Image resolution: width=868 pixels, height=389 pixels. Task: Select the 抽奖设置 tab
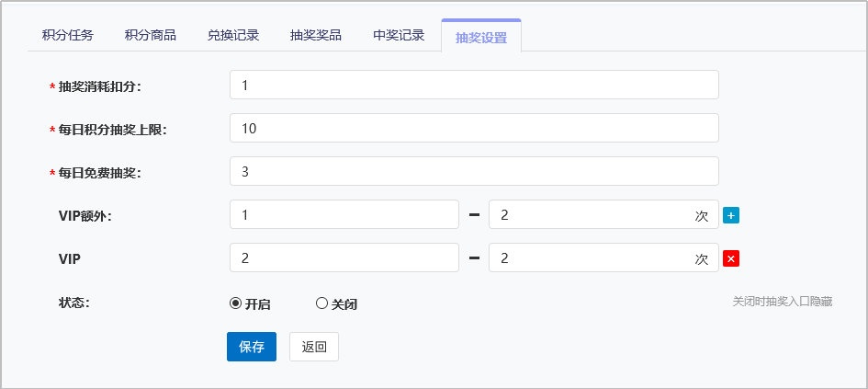[481, 36]
